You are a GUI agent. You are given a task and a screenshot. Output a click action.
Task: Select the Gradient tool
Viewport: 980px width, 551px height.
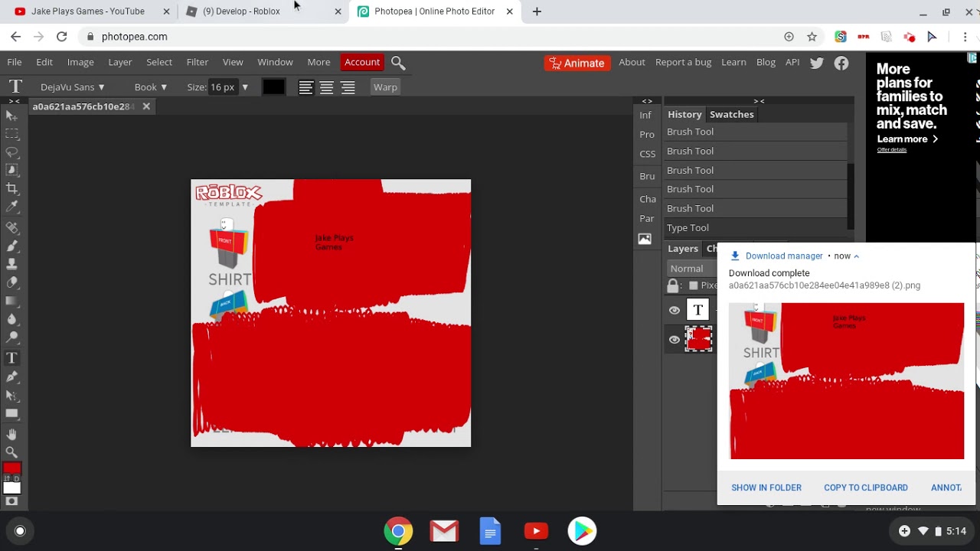click(x=11, y=302)
